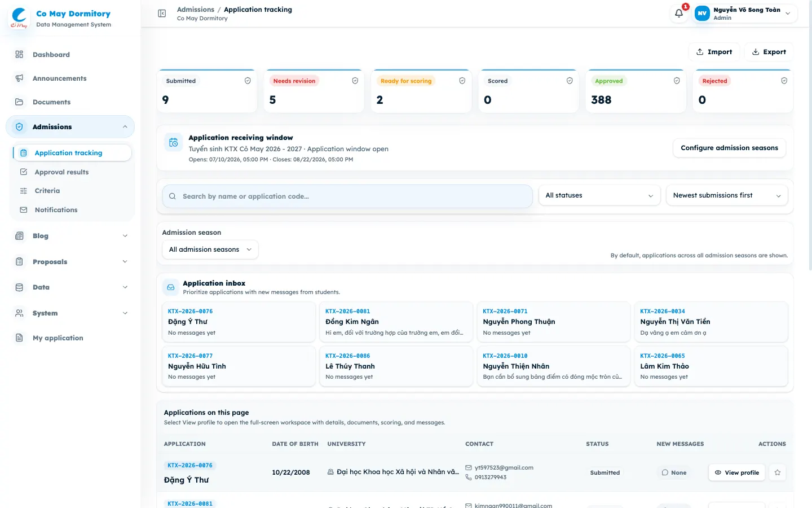The height and width of the screenshot is (508, 812).
Task: Click the Import button
Action: [x=714, y=52]
